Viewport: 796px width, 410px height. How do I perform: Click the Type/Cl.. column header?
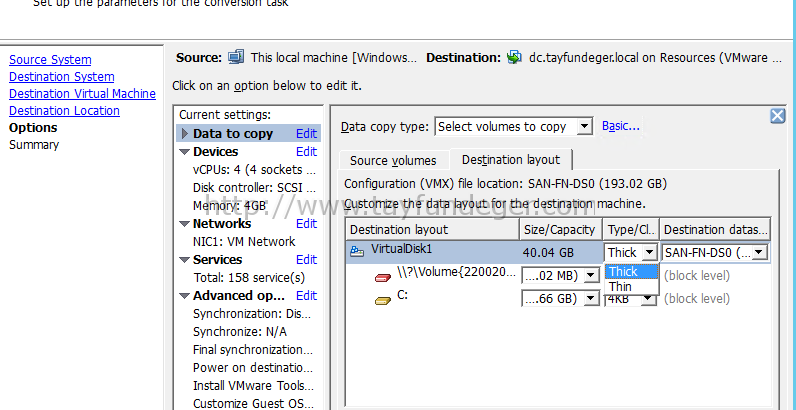click(x=632, y=230)
